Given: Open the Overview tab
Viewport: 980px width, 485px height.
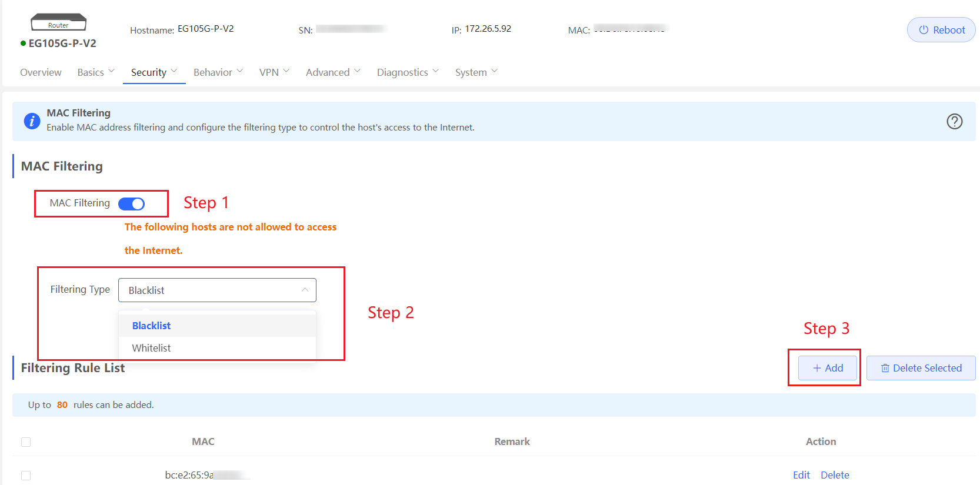Looking at the screenshot, I should [41, 72].
